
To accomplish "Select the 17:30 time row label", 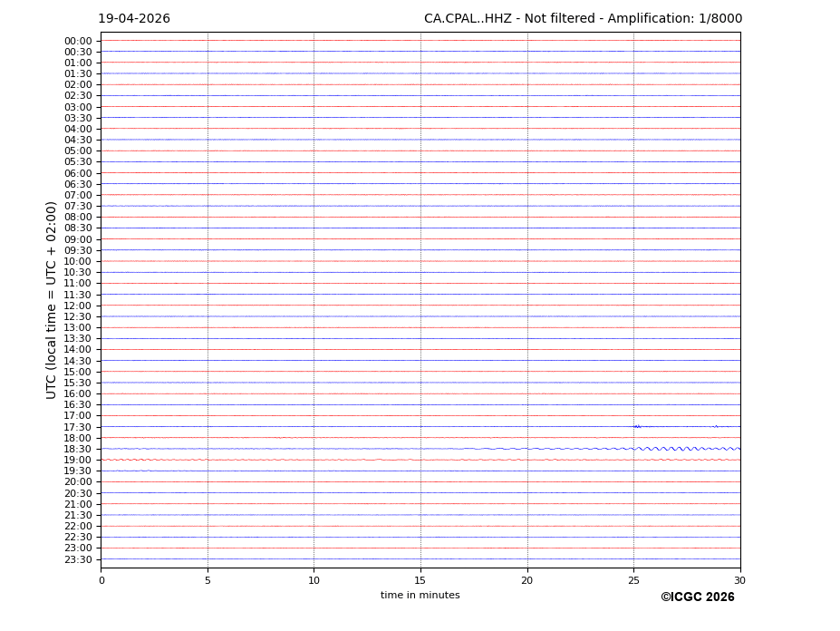I will (78, 427).
